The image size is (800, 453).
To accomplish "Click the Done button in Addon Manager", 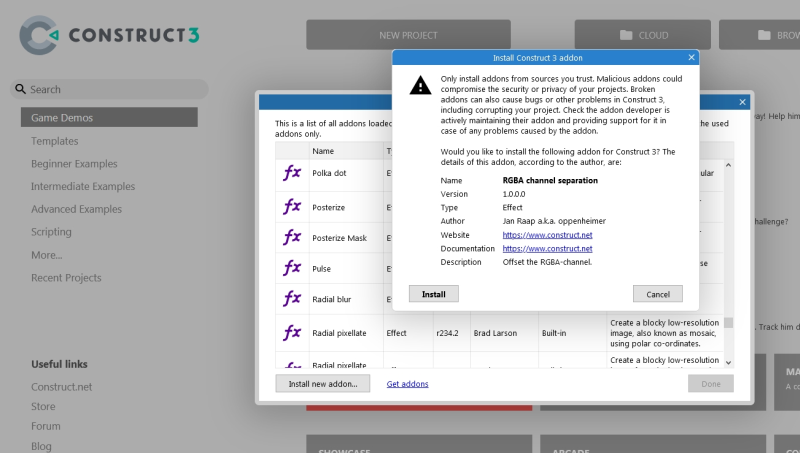I will point(710,384).
